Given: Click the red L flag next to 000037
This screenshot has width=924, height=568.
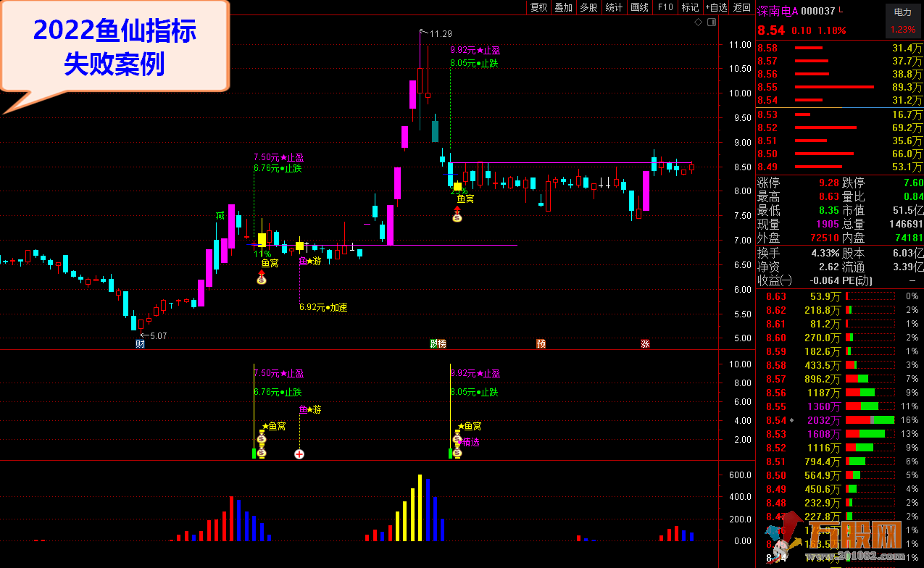Looking at the screenshot, I should pos(841,11).
